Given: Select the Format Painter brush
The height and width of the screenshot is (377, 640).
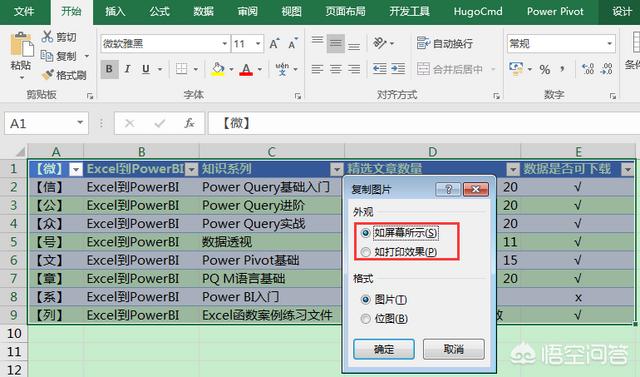Looking at the screenshot, I should click(47, 75).
